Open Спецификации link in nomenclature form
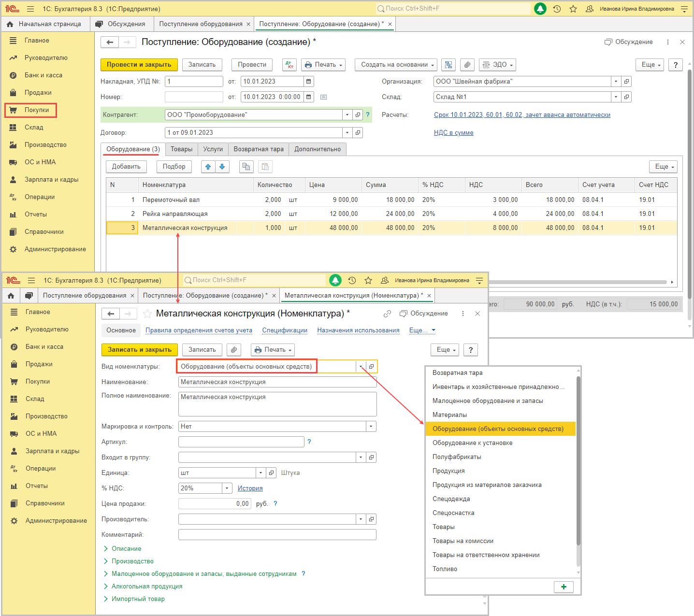 point(285,330)
